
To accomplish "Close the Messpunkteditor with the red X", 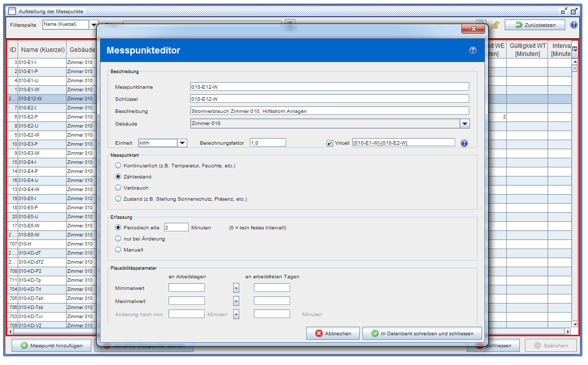I will (473, 29).
